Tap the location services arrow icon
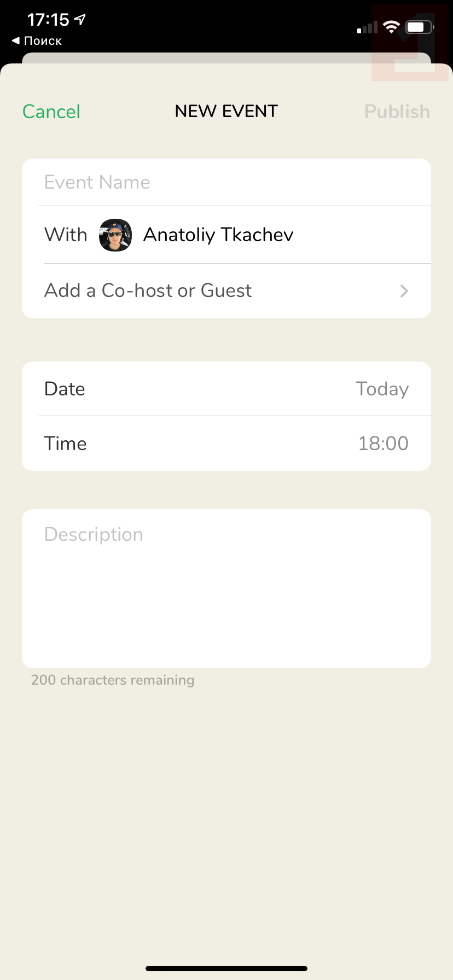 [80, 20]
